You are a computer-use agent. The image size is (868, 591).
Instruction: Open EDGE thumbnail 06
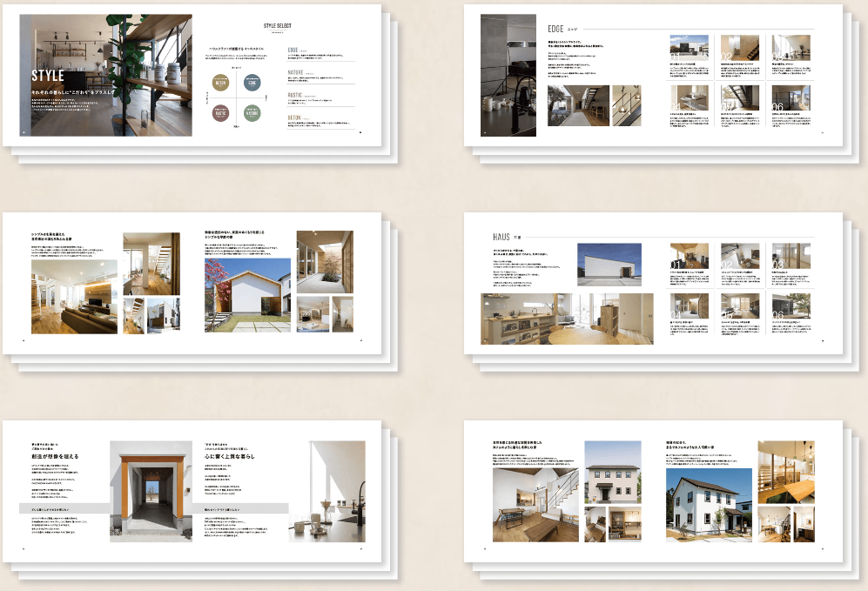(790, 97)
